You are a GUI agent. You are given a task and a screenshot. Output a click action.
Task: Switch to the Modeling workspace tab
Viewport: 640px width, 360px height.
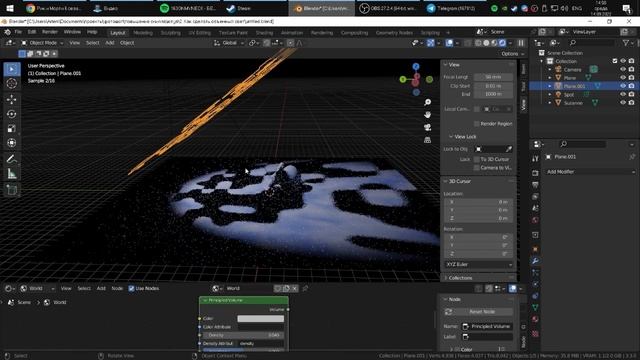tap(143, 33)
